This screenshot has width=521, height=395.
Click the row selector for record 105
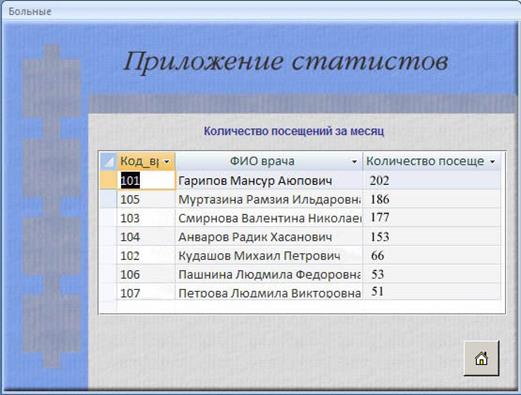pos(108,199)
